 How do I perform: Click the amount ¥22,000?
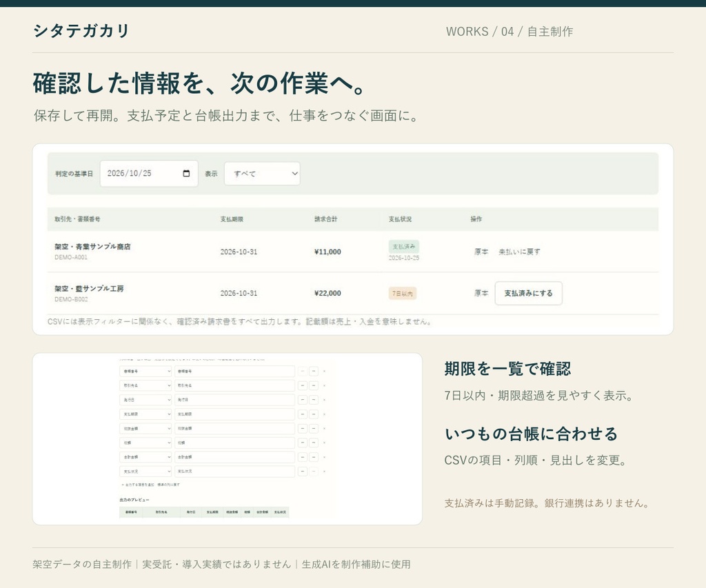click(327, 293)
